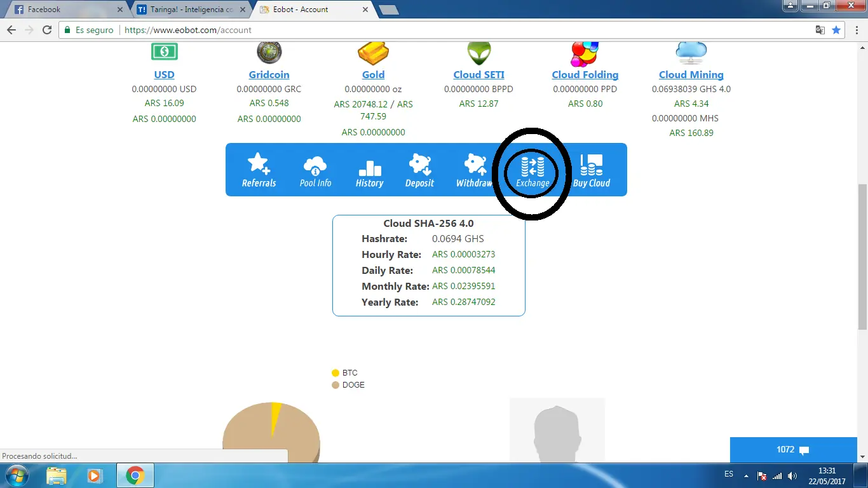
Task: Click the Cloud Folding molecule icon
Action: pos(585,54)
